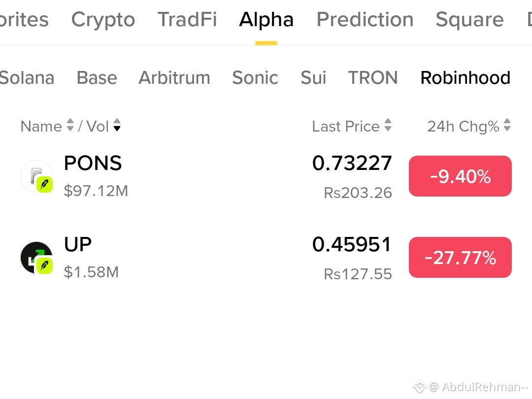Toggle the -27.77% change badge
The width and height of the screenshot is (532, 399).
(460, 258)
